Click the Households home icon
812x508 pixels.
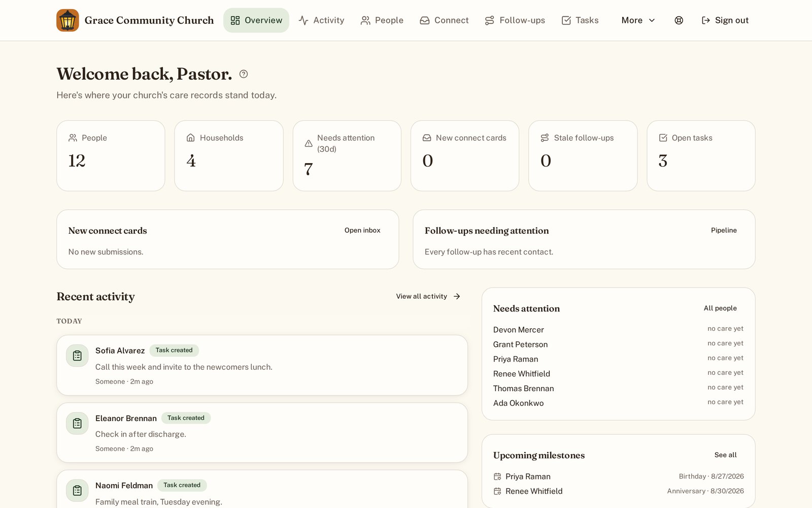tap(191, 138)
